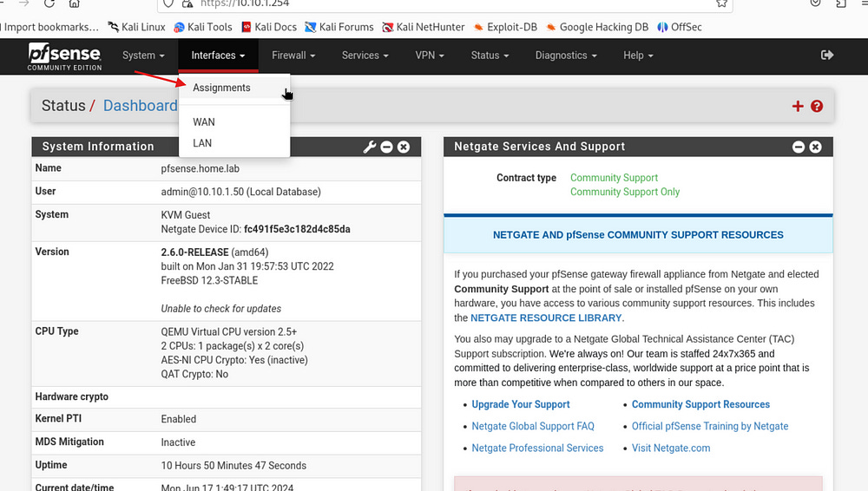Close the System Information widget
Image resolution: width=868 pixels, height=491 pixels.
[x=404, y=147]
